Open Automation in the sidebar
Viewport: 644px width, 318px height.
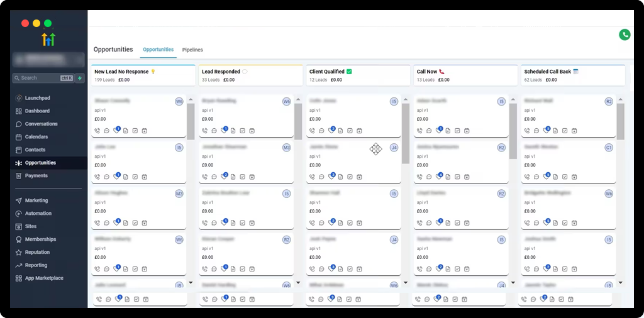[38, 214]
